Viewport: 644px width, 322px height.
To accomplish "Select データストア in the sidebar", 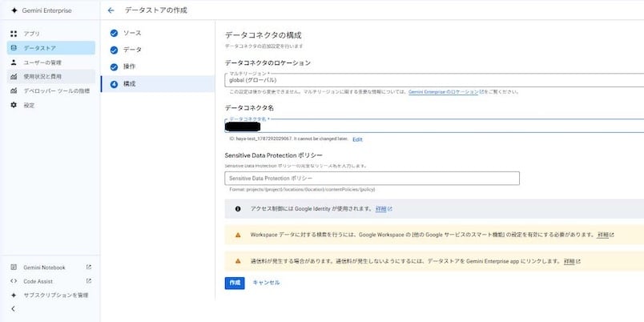I will point(51,48).
